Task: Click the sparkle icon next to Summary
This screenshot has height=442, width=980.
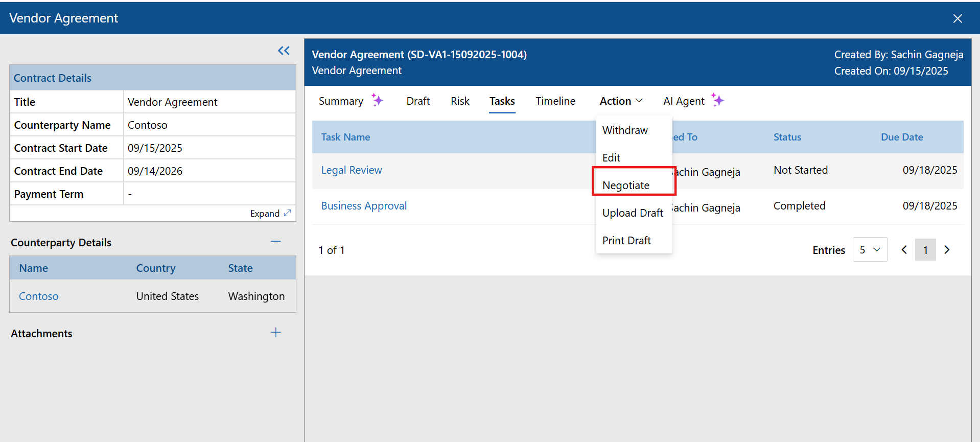Action: click(377, 100)
